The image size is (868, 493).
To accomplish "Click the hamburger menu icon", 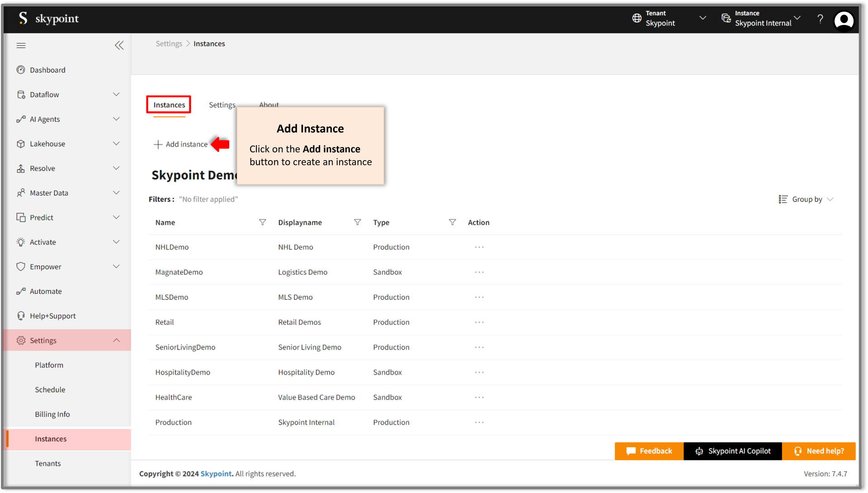I will click(x=21, y=45).
